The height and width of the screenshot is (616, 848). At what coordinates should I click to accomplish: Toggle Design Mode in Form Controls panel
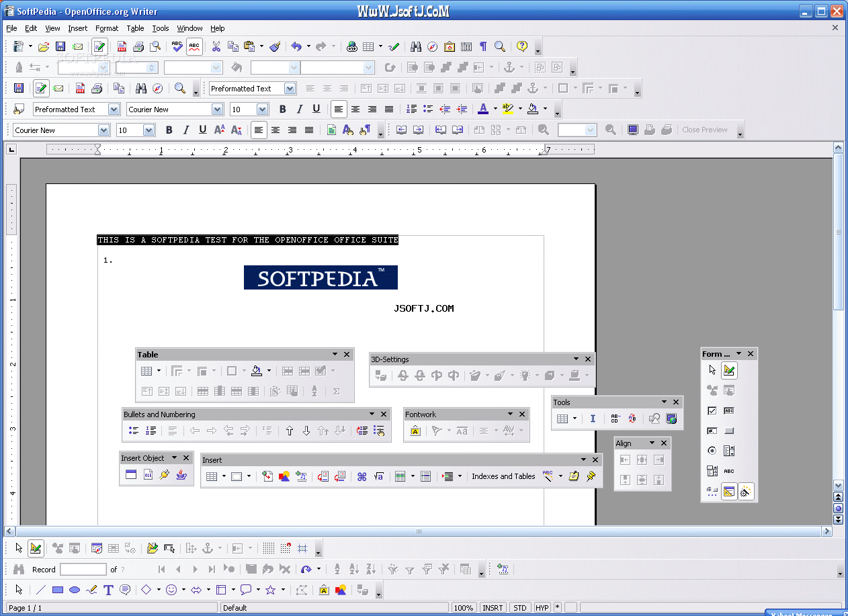[729, 370]
